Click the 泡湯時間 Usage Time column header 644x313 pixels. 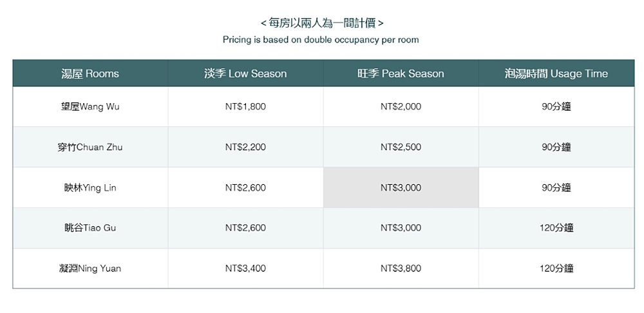coord(556,73)
